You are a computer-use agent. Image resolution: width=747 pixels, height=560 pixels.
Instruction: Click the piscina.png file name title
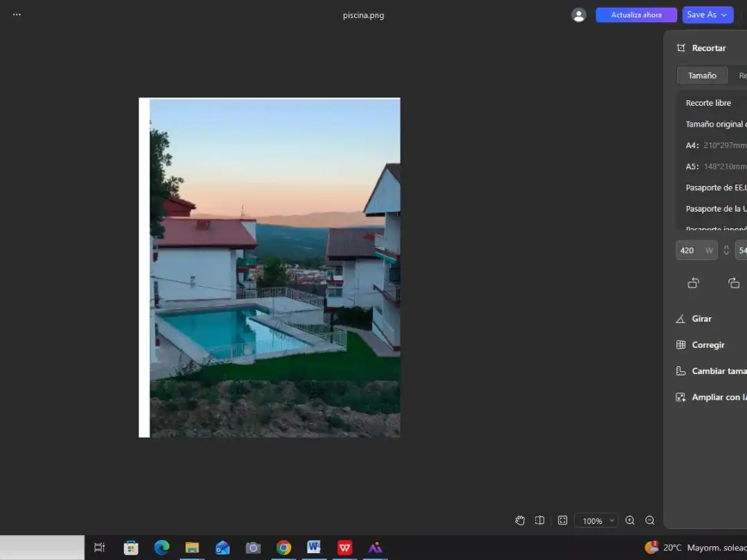point(364,15)
